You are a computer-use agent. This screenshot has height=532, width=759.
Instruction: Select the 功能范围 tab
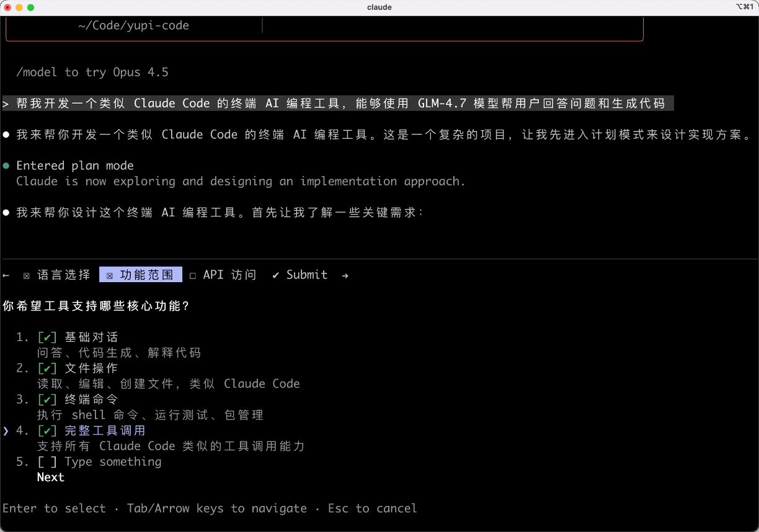click(x=141, y=275)
